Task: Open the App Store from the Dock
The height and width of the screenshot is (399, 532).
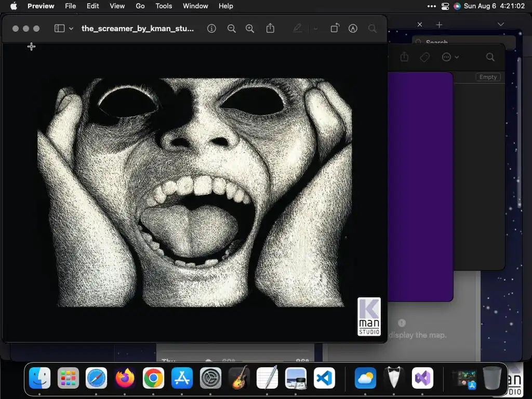Action: click(x=182, y=378)
